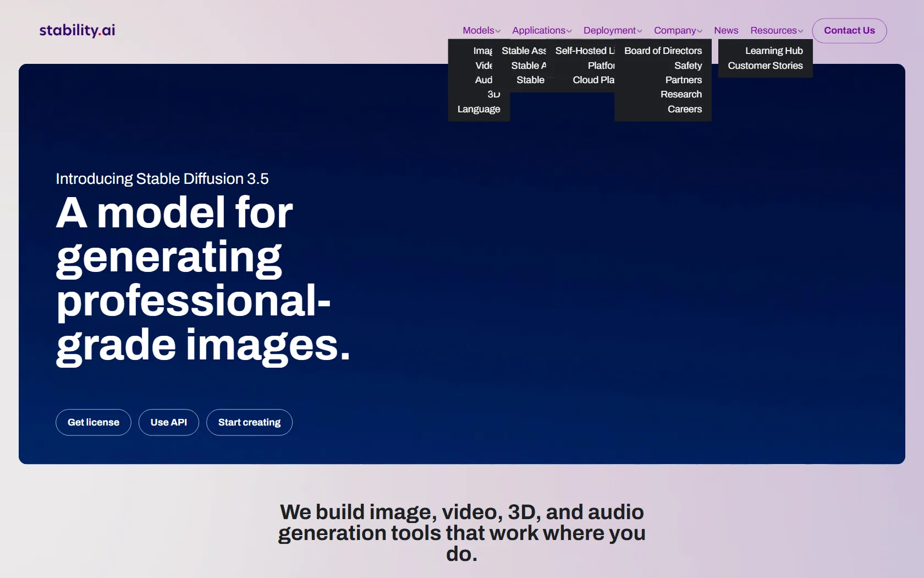Choose Partners in the Company menu
Screen dimensions: 924x578
(683, 80)
